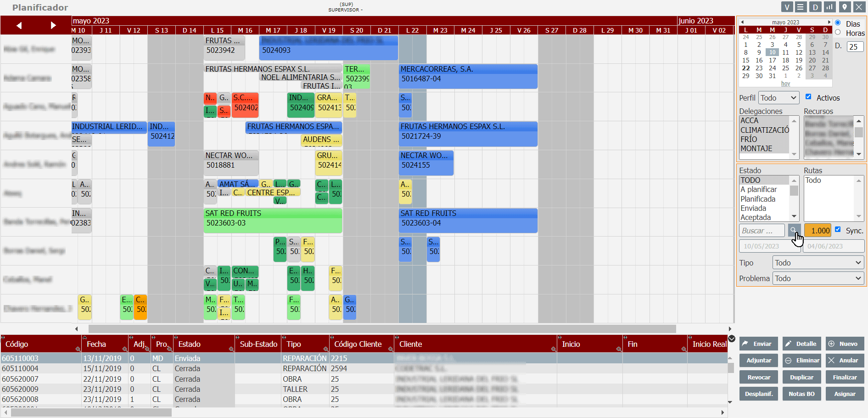Click the filter magnifier in Código Cliente header

(391, 350)
